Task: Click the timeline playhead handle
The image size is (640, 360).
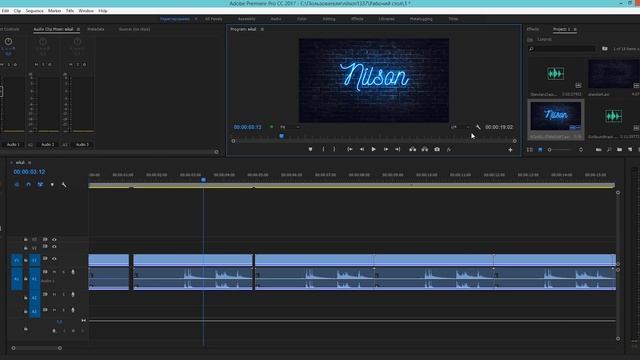Action: click(203, 180)
